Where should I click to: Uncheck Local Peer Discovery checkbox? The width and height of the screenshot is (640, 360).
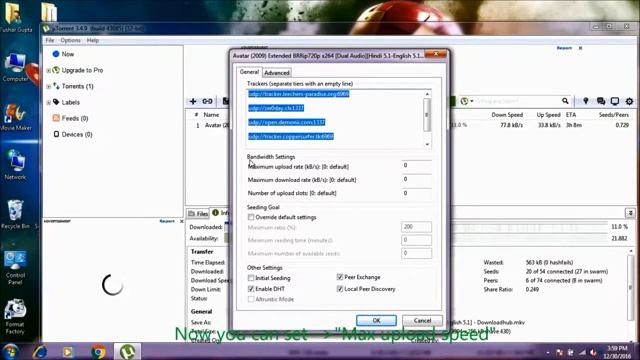(340, 289)
